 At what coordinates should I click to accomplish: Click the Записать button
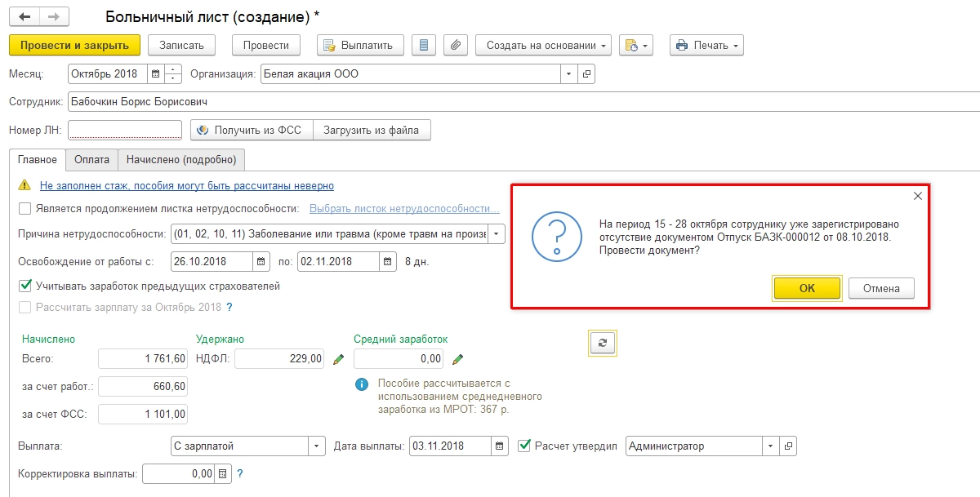click(x=181, y=45)
